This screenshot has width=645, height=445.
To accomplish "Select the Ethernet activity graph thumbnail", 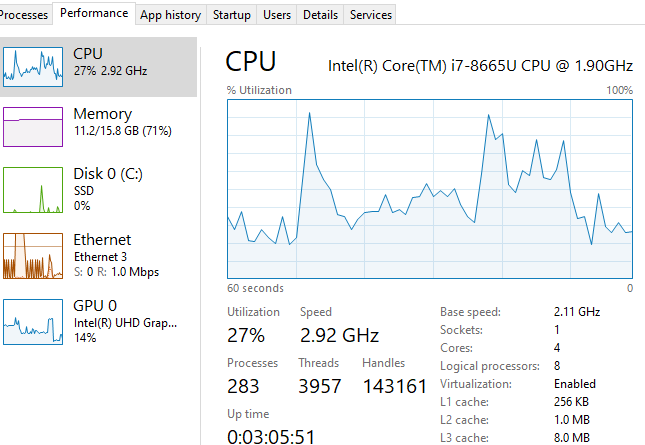I will tap(35, 256).
